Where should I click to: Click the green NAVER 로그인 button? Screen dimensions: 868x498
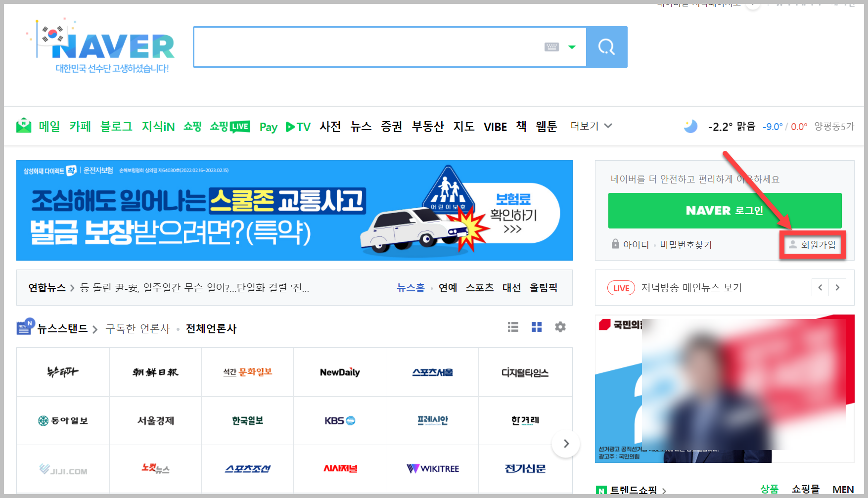[725, 211]
